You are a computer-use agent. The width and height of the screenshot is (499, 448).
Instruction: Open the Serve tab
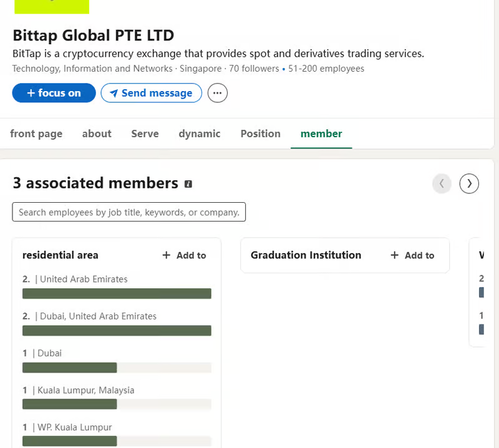(x=145, y=134)
